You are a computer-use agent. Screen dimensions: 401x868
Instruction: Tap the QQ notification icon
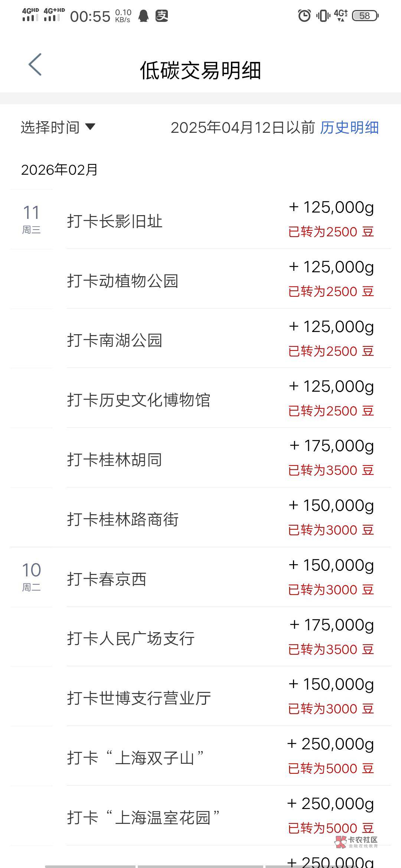coord(144,16)
